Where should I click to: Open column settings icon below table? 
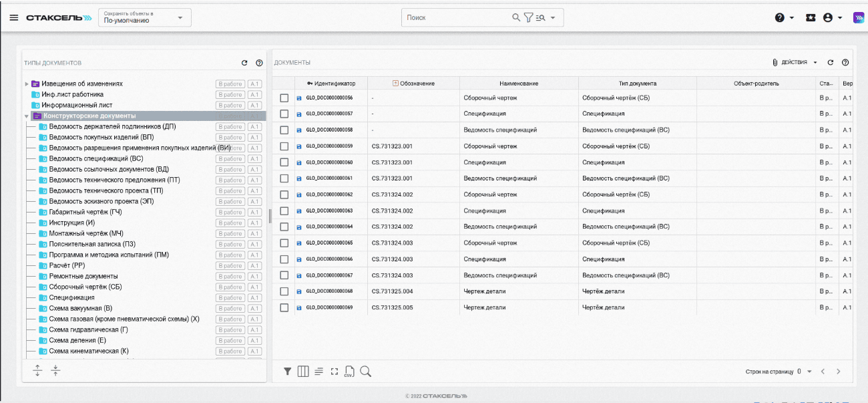coord(303,372)
